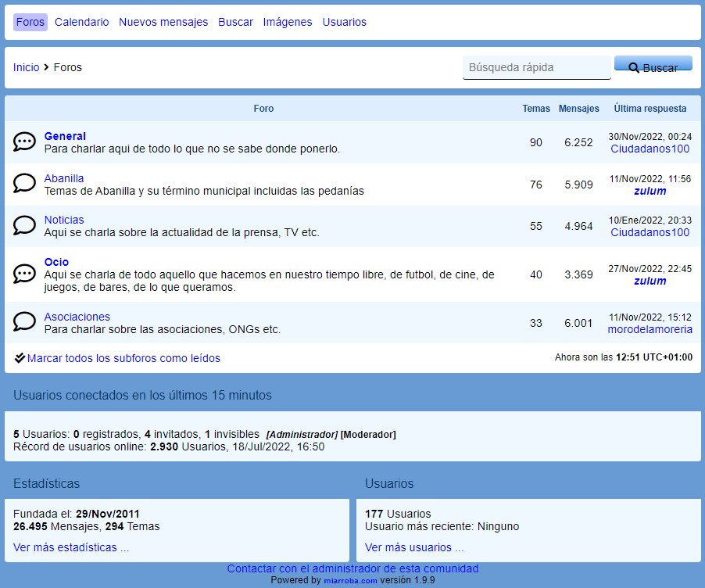
Task: Click the speech bubble icon beside Noticias forum
Action: 24,226
